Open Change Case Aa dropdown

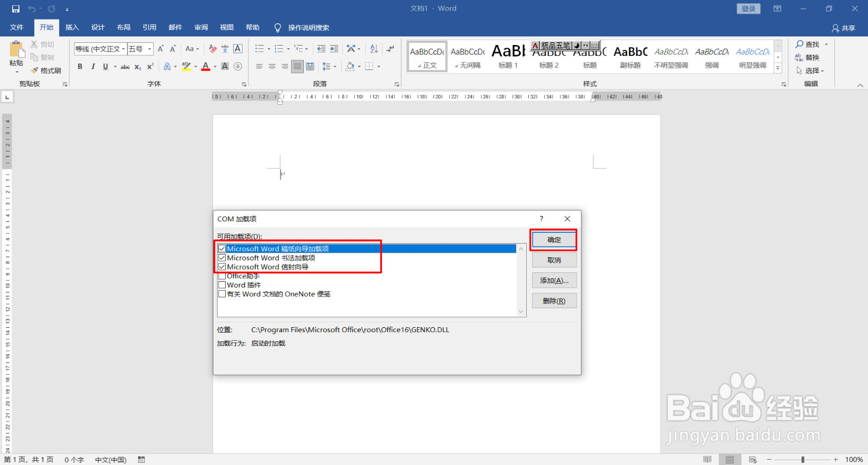192,49
